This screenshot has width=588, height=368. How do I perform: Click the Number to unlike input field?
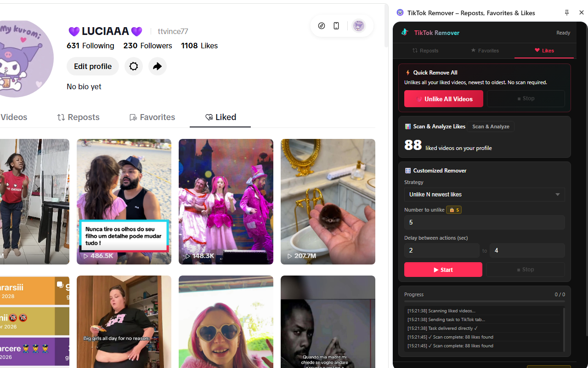point(485,223)
